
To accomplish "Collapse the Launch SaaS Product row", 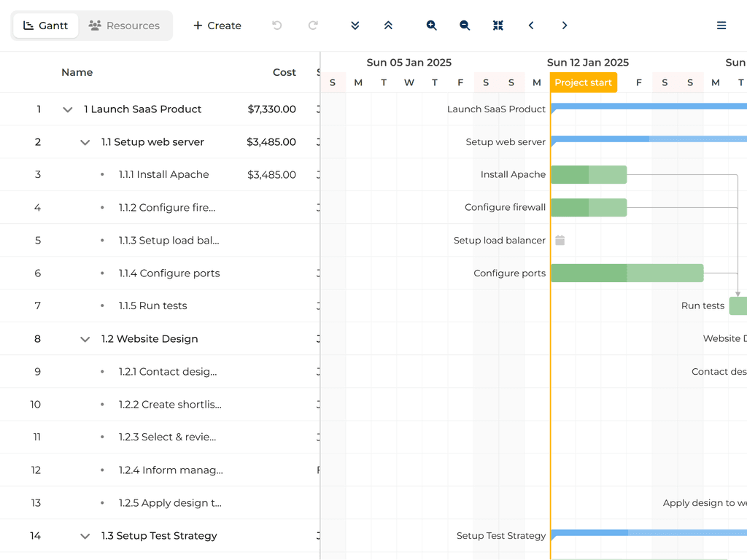I will pyautogui.click(x=68, y=109).
